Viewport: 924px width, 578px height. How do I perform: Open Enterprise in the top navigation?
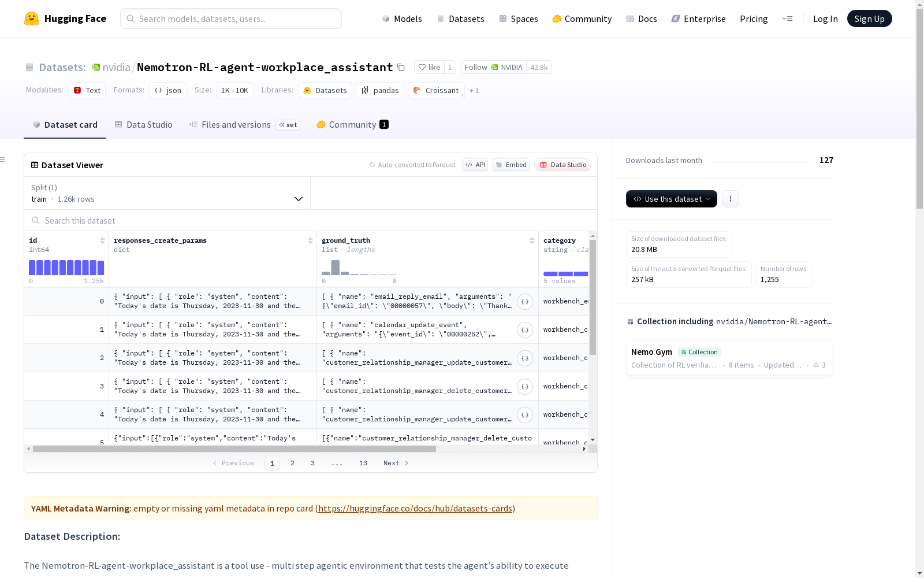[699, 18]
